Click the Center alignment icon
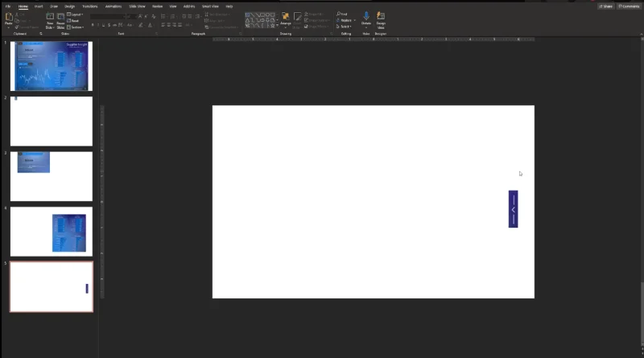 pyautogui.click(x=169, y=25)
